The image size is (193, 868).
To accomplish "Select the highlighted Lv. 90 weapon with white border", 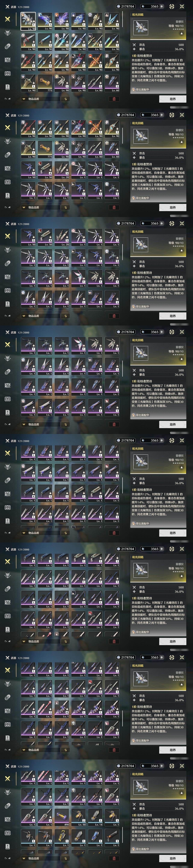I will 28,22.
